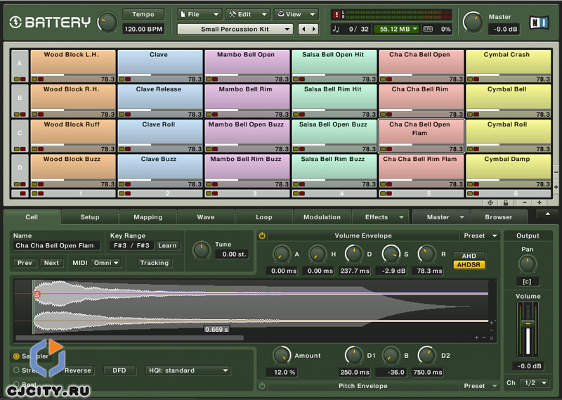Open the MIDI Omni channel dropdown
The height and width of the screenshot is (400, 562).
coord(106,263)
